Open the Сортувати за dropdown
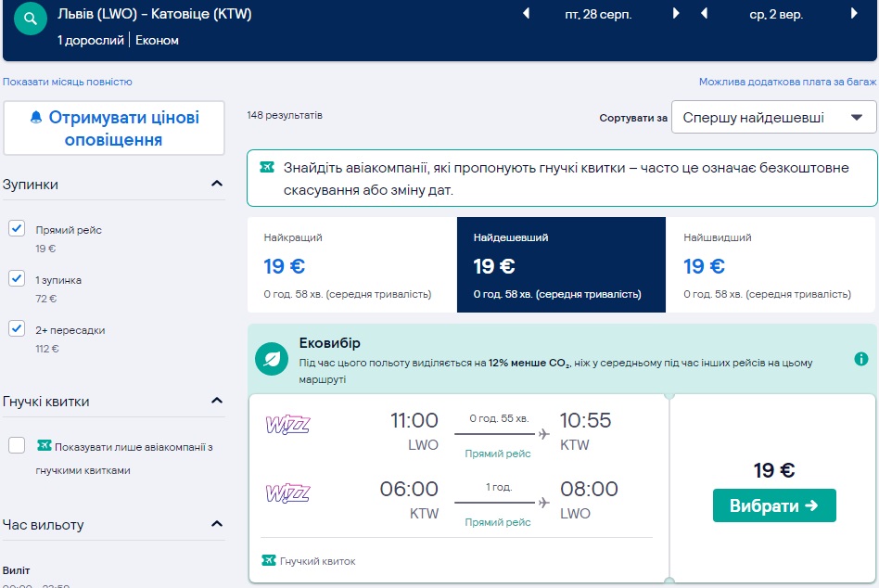The image size is (879, 588). pos(772,118)
